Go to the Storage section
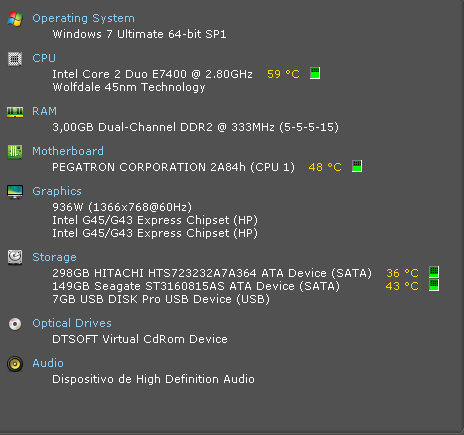This screenshot has width=464, height=435. 54,257
